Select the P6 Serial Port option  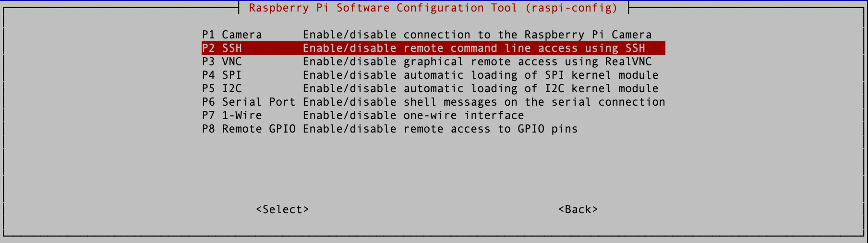248,102
